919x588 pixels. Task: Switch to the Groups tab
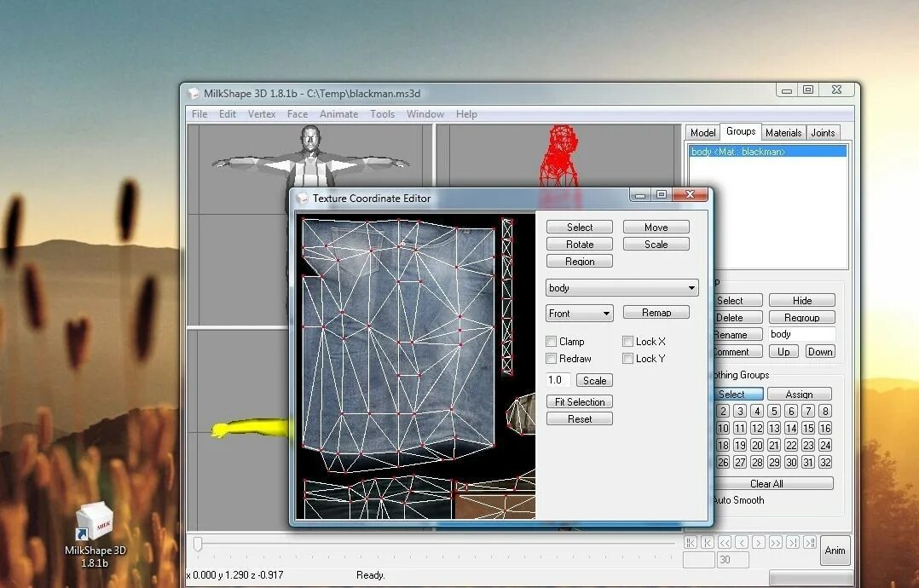pos(741,132)
